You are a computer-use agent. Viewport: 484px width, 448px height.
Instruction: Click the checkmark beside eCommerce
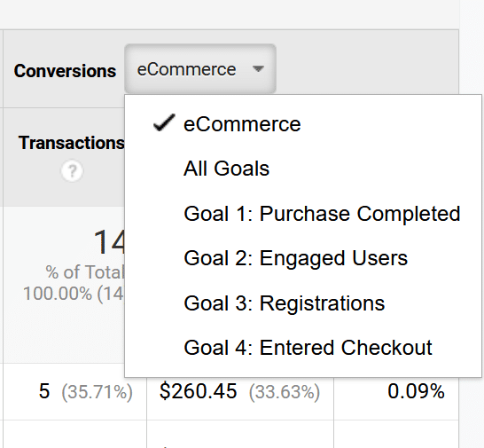click(x=164, y=123)
